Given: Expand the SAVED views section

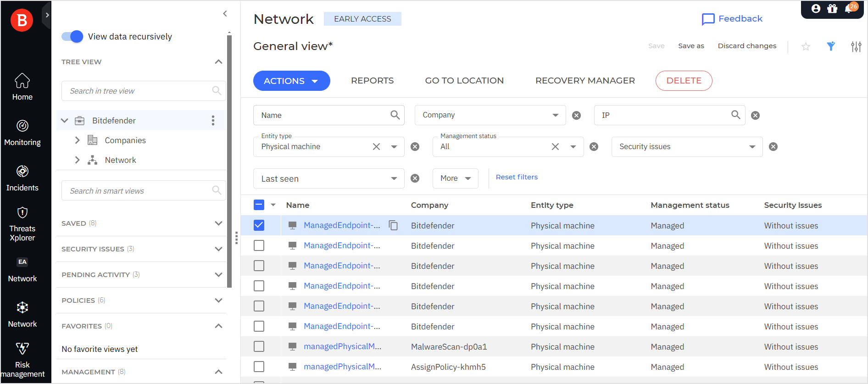Looking at the screenshot, I should click(x=218, y=223).
